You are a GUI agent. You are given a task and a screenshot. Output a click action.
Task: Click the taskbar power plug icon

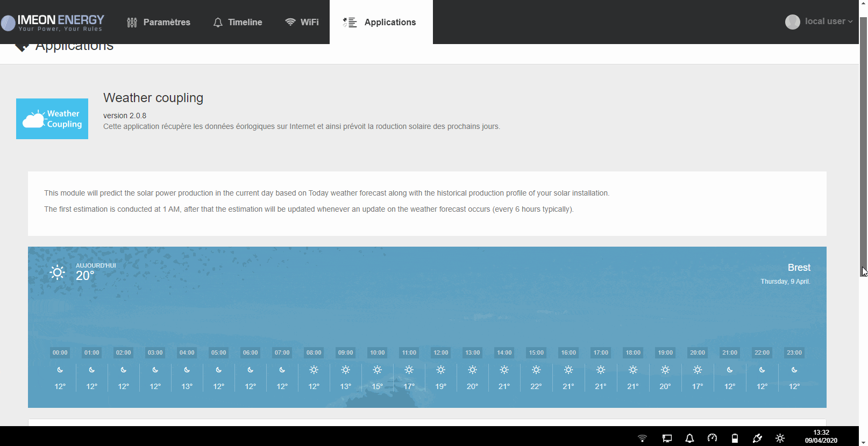pos(757,438)
